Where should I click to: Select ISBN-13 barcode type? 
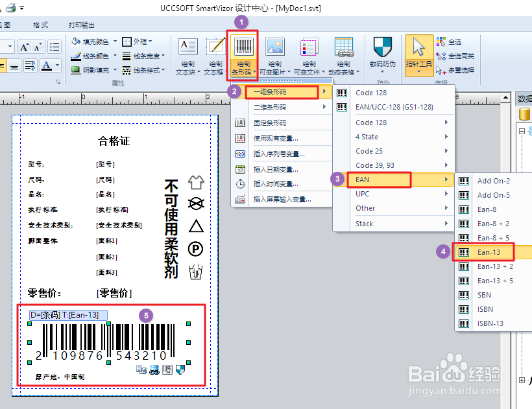coord(494,323)
